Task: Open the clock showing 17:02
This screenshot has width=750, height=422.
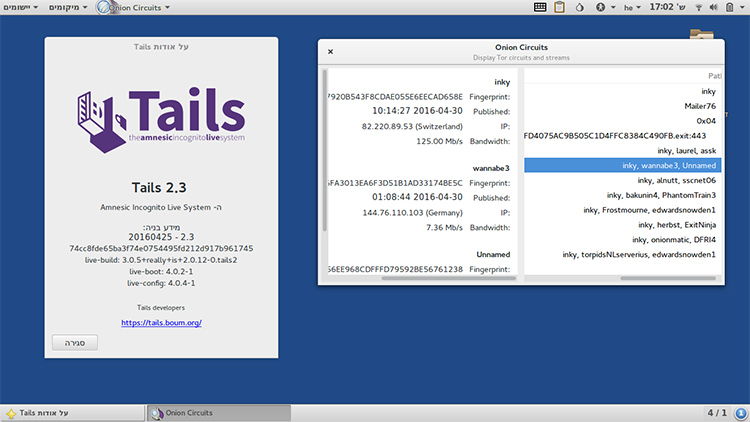Action: 667,7
